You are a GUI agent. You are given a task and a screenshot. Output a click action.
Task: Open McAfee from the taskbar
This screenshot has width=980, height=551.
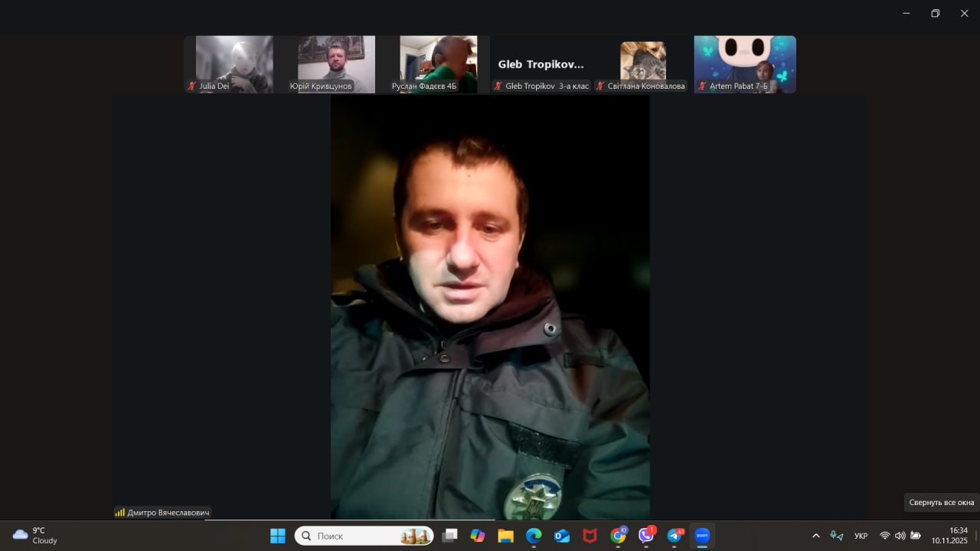[x=590, y=536]
